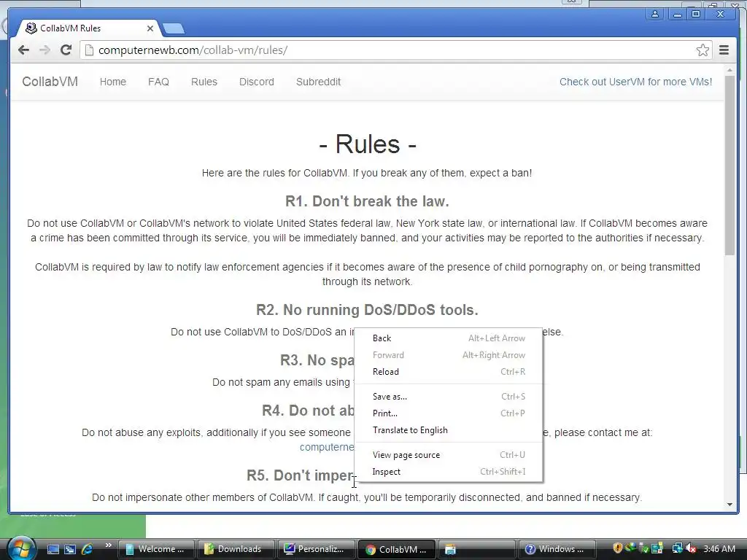Screen dimensions: 747x560
Task: Select Print... in the context menu
Action: pos(448,413)
